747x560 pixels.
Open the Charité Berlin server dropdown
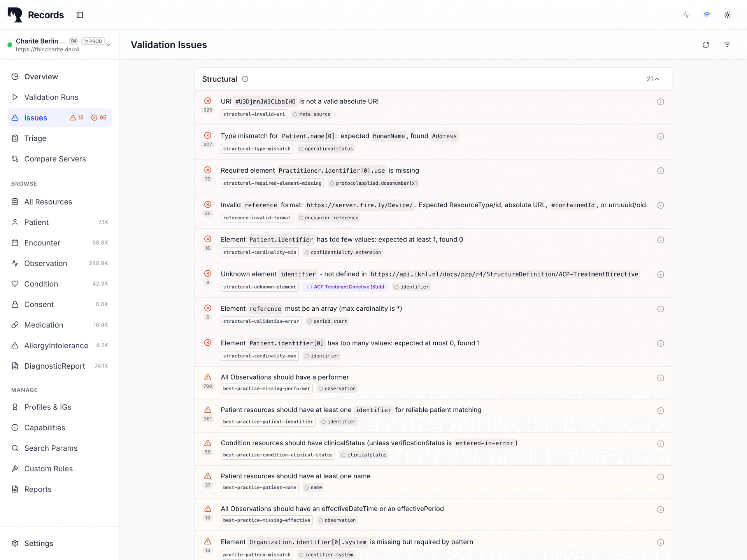tap(60, 45)
